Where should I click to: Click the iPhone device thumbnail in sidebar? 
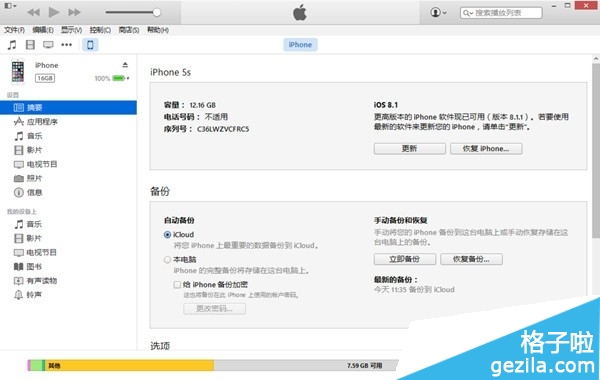pyautogui.click(x=18, y=72)
